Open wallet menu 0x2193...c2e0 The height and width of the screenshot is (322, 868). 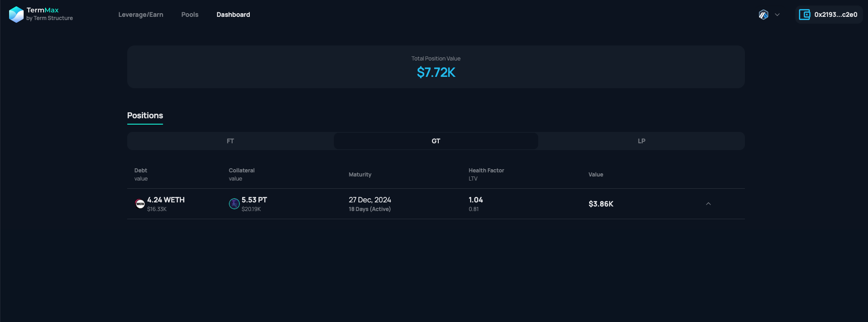(x=835, y=15)
